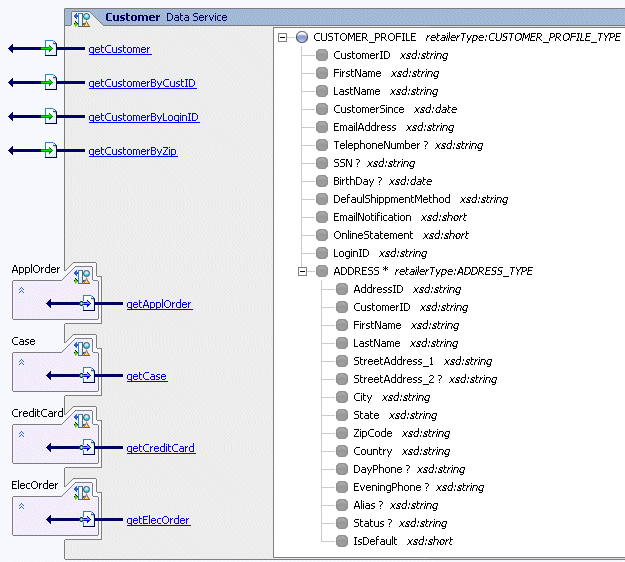Click the getCase navigation function icon
Image resolution: width=625 pixels, height=562 pixels.
click(88, 375)
